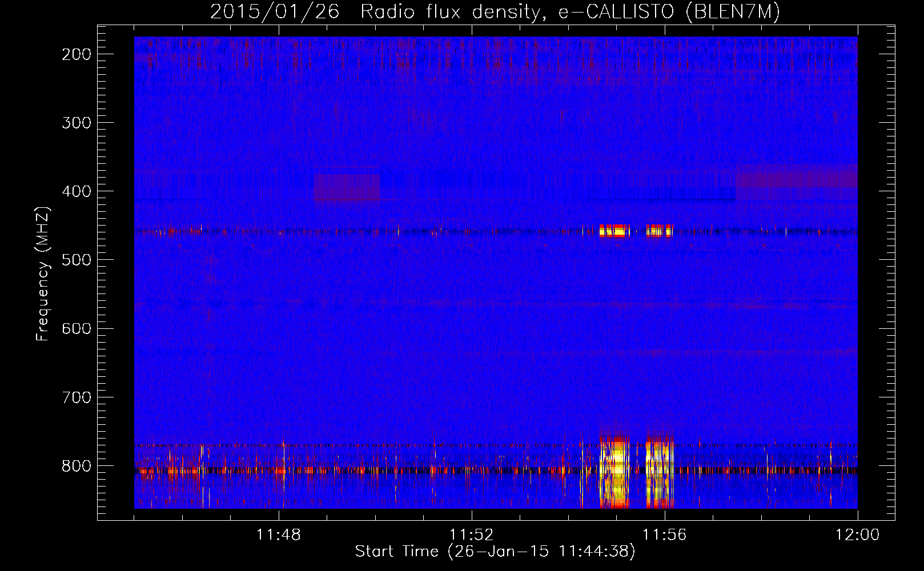Click the first bright burst near 800 MHz
Screen dimensions: 924x571
pyautogui.click(x=614, y=472)
